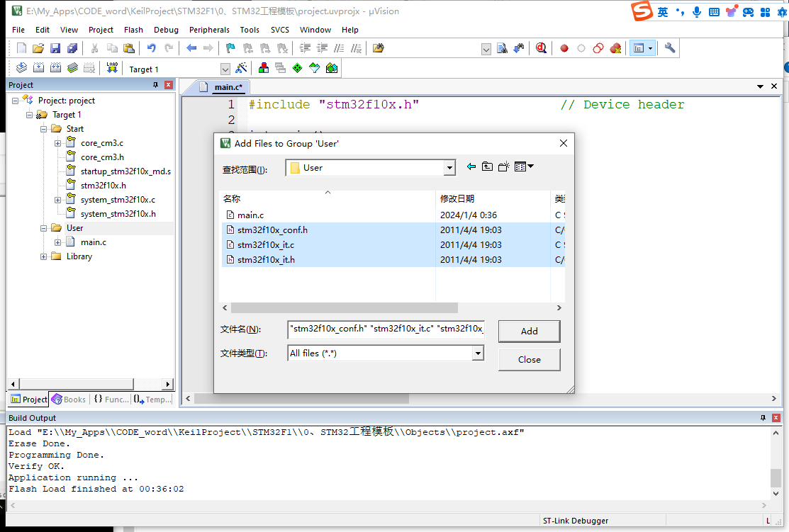Insert a breakpoint with the red dot icon
Viewport: 789px width, 532px height.
point(564,48)
